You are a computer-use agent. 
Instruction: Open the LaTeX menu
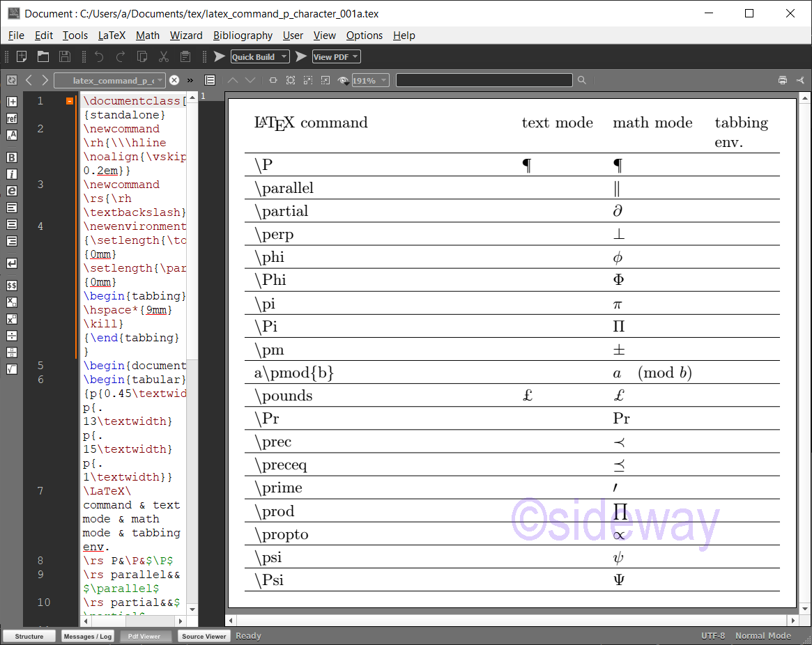click(112, 36)
